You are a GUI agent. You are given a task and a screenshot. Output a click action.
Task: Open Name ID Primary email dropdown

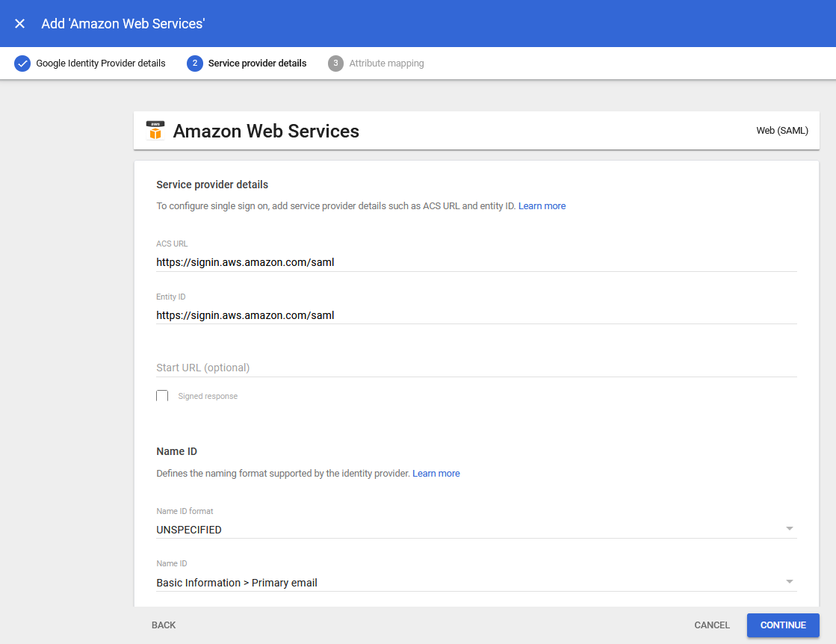click(x=476, y=582)
